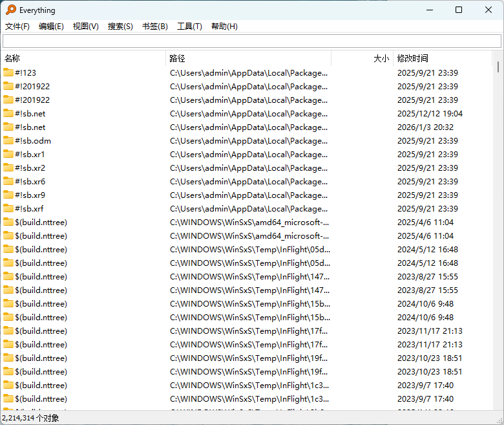Click the date 2026/1/3 20:32
504x425 pixels.
pyautogui.click(x=425, y=127)
